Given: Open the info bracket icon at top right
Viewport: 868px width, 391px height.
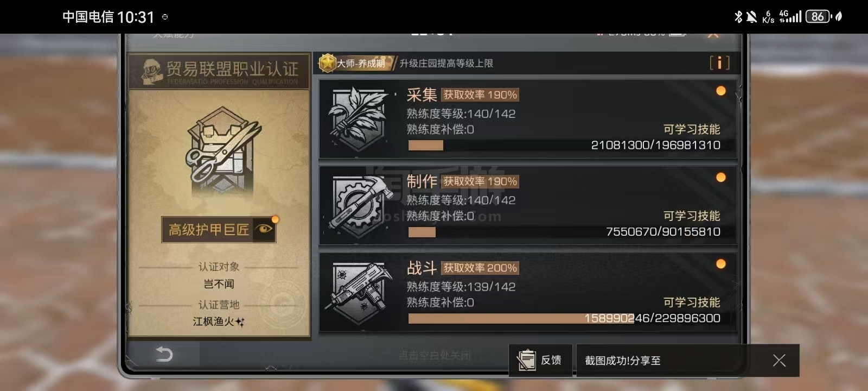Looking at the screenshot, I should point(719,63).
